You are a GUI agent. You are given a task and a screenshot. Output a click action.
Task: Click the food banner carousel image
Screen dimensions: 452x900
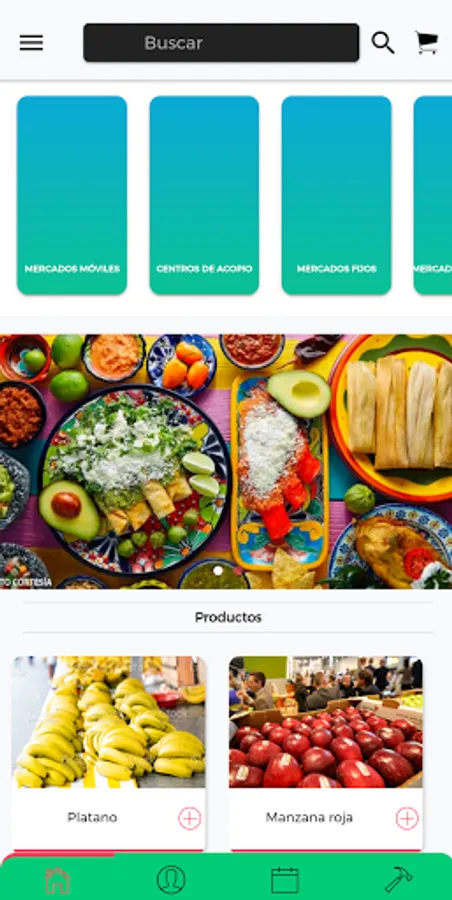(226, 461)
